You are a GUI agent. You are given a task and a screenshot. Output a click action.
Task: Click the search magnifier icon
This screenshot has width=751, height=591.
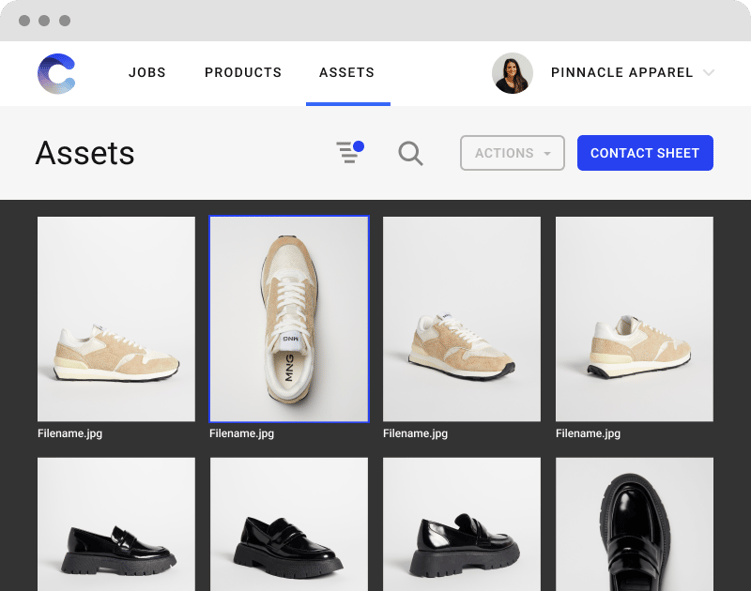[410, 153]
